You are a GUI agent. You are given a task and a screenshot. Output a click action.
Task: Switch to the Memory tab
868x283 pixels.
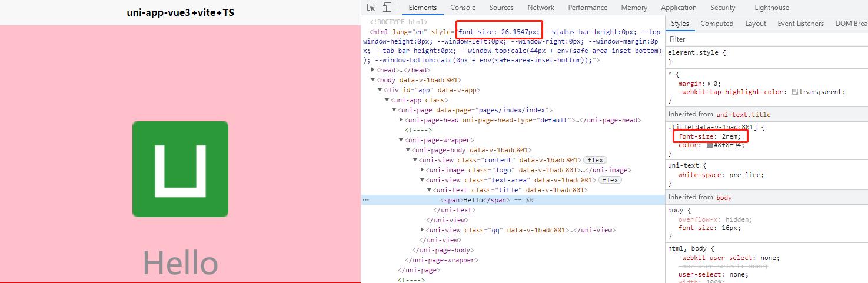[x=634, y=8]
